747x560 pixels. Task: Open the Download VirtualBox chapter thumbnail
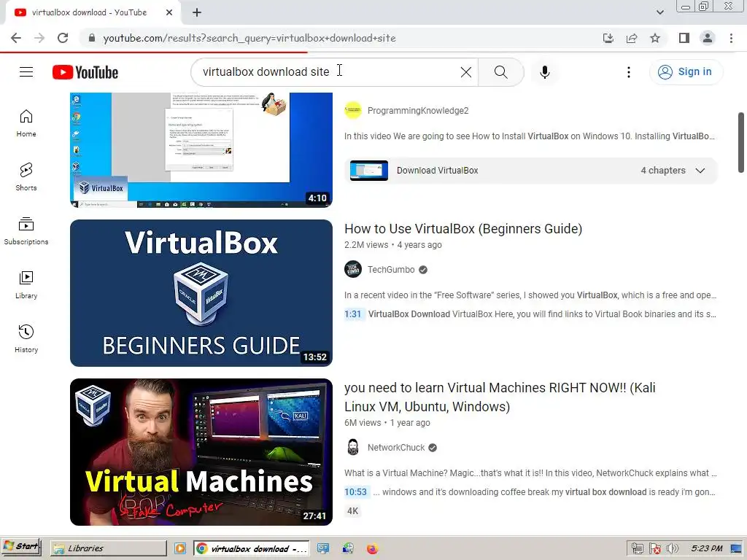click(x=368, y=171)
